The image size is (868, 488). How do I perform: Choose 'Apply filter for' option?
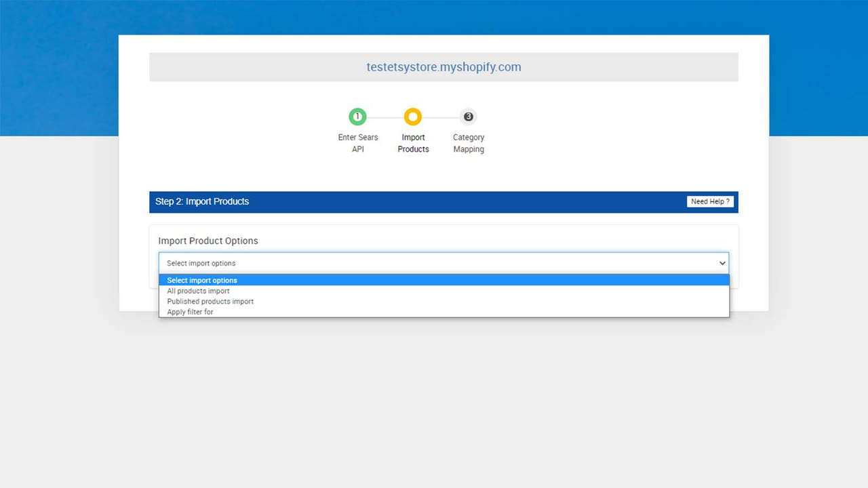click(444, 312)
